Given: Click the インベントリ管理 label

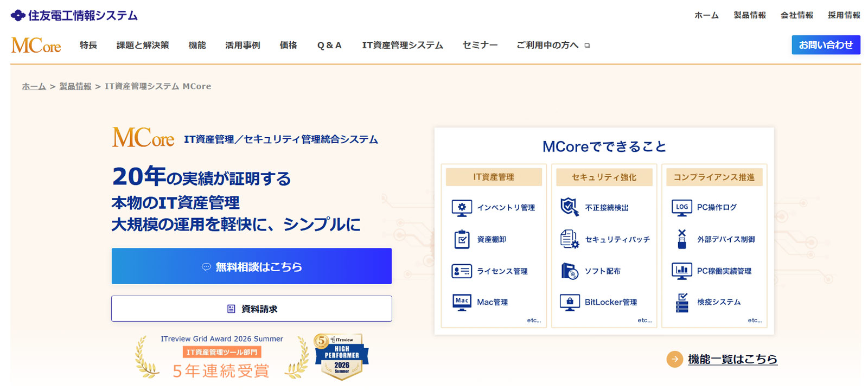Looking at the screenshot, I should click(506, 208).
